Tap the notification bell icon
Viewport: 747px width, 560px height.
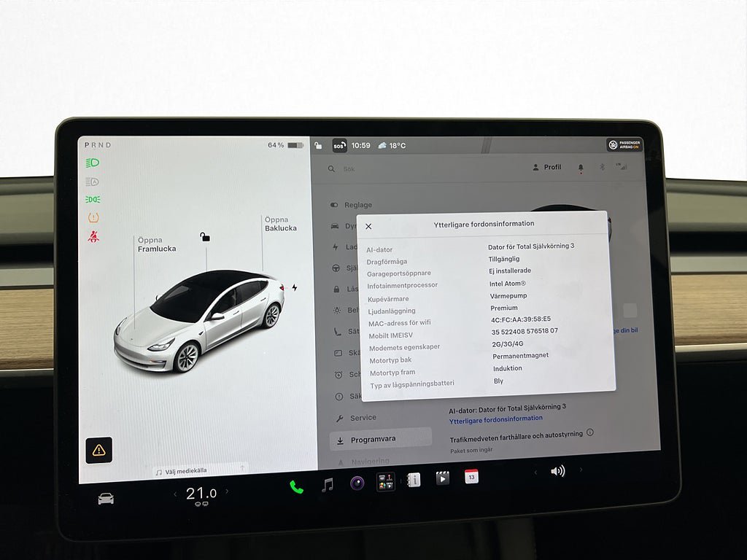581,168
